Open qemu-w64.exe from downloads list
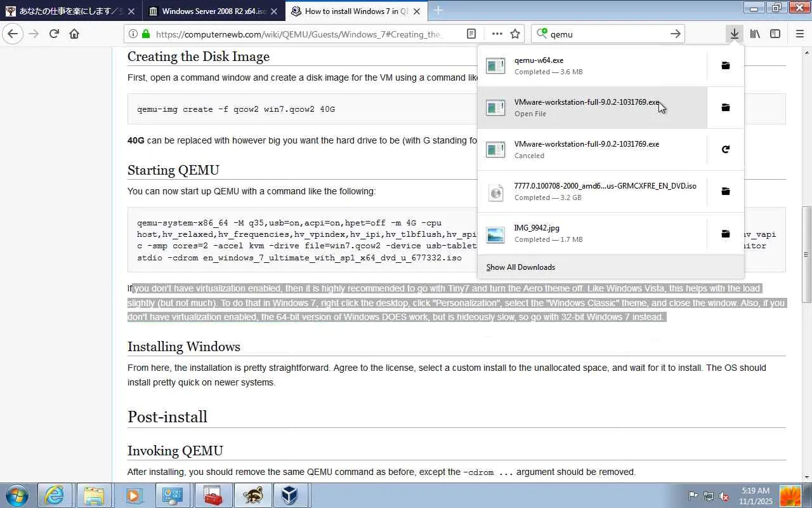 592,65
